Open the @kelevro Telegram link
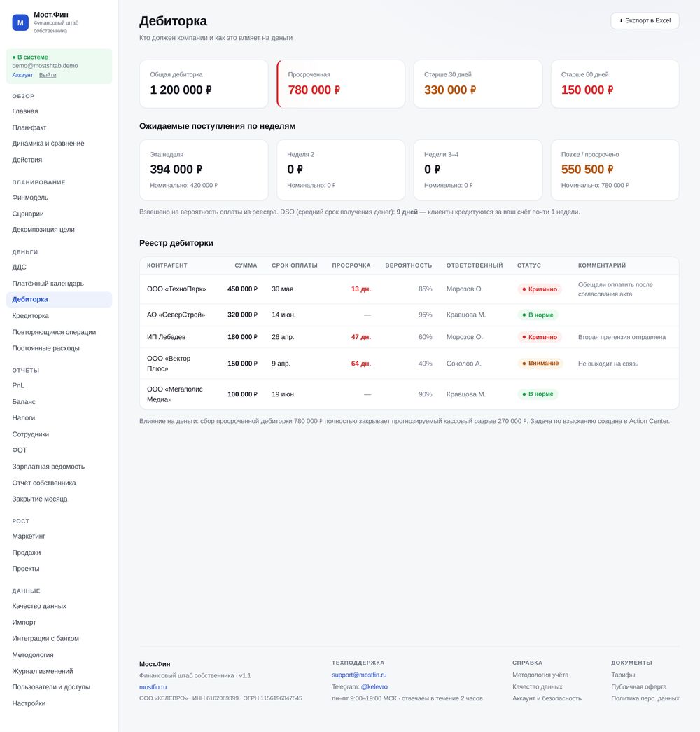Screen dimensions: 700x732 (x=374, y=686)
